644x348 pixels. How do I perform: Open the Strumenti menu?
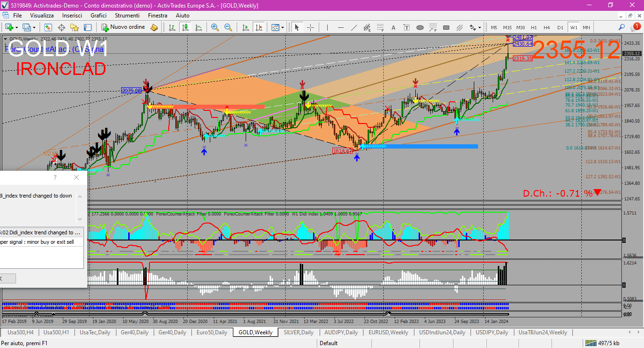pos(127,16)
